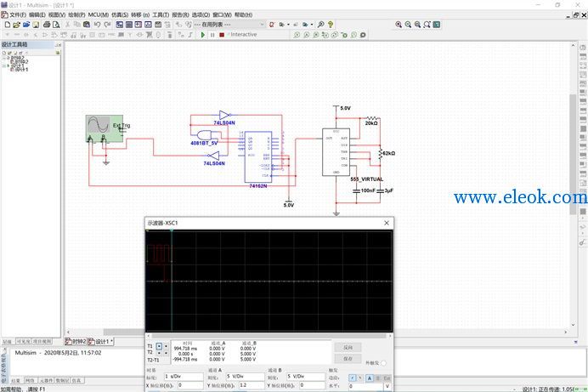Image resolution: width=588 pixels, height=392 pixels.
Task: Click channel A Y offset field 1.2
Action: [x=252, y=385]
